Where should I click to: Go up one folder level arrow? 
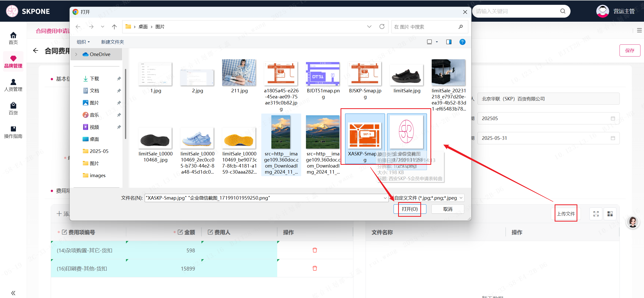[114, 27]
